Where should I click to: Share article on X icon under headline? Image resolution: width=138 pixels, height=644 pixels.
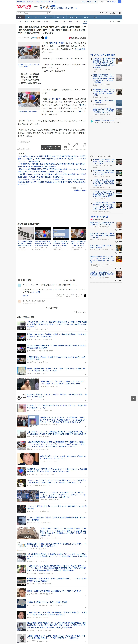point(43,38)
